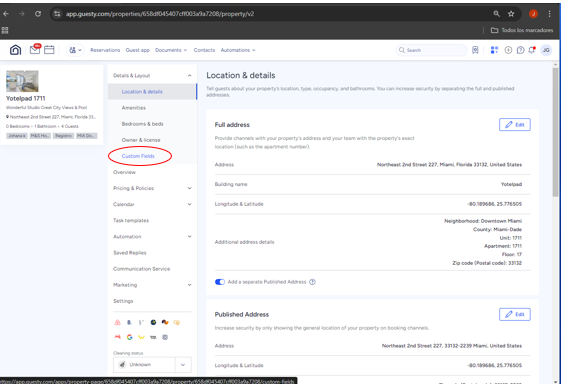
Task: Open the Documents dropdown in top nav
Action: 171,50
